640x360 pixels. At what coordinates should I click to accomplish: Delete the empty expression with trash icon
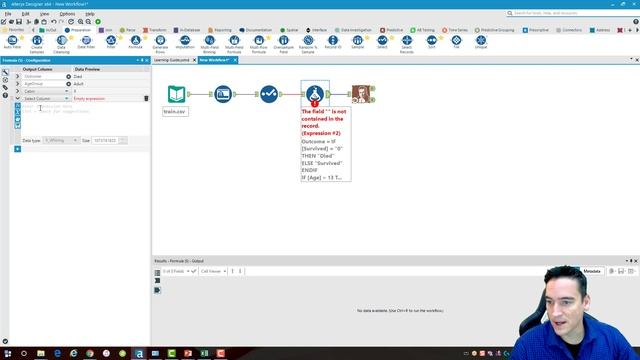(x=146, y=98)
